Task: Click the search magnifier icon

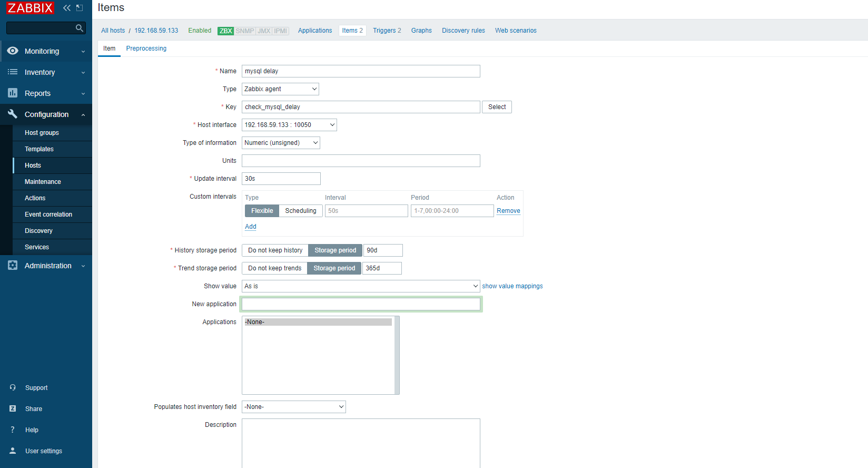Action: 80,28
